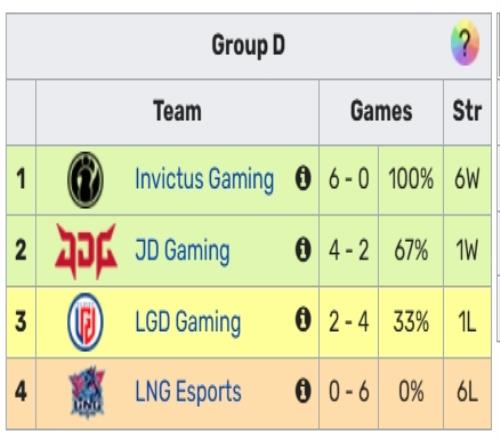Open the LGD Gaming team link
500x440 pixels.
pos(188,322)
